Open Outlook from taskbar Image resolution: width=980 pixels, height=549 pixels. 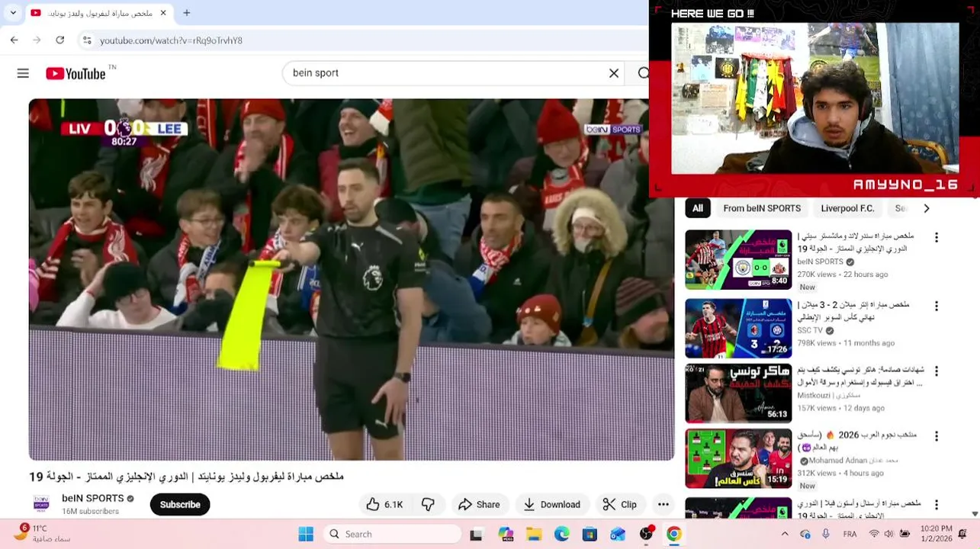(618, 535)
